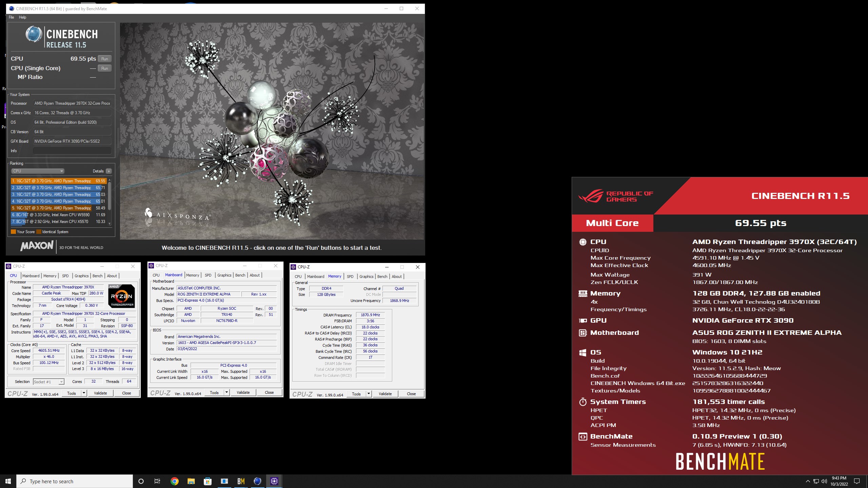Open Mainboard tab in right CPU-Z window
868x488 pixels.
[316, 277]
